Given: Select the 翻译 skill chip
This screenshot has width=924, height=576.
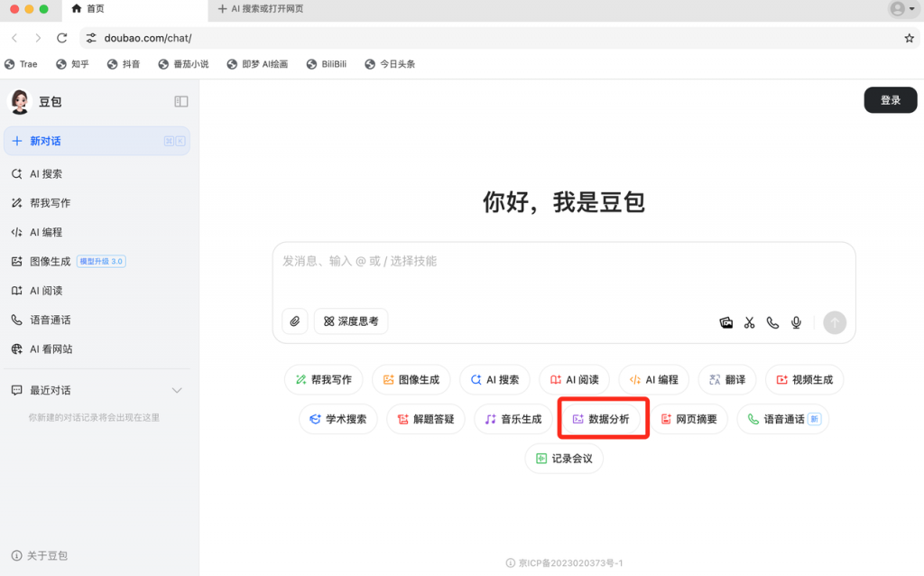Looking at the screenshot, I should coord(728,380).
